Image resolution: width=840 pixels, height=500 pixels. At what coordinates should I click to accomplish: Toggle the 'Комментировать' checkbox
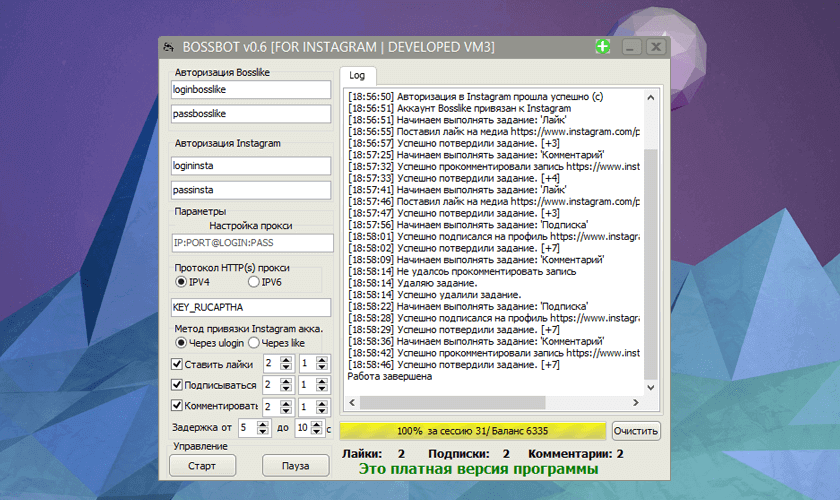click(177, 406)
